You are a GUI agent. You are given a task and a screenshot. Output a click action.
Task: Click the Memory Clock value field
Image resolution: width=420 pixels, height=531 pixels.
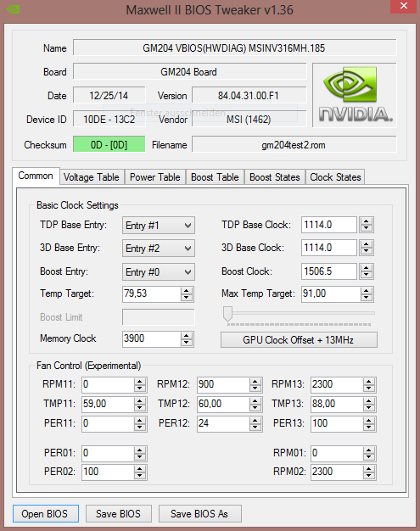click(151, 338)
